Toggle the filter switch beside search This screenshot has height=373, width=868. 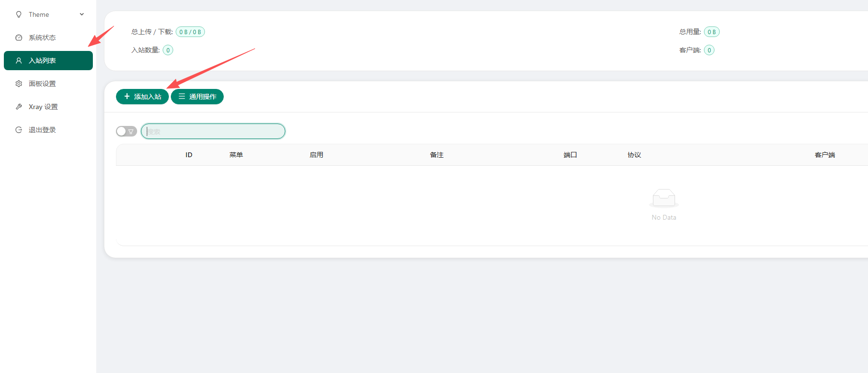[x=126, y=131]
